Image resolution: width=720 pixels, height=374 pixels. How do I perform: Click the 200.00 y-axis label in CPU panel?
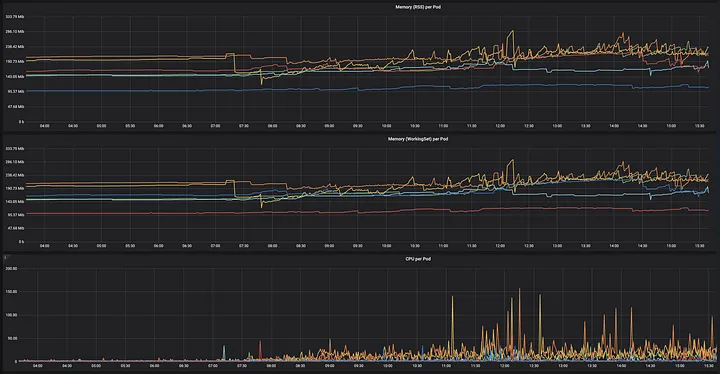coord(11,268)
